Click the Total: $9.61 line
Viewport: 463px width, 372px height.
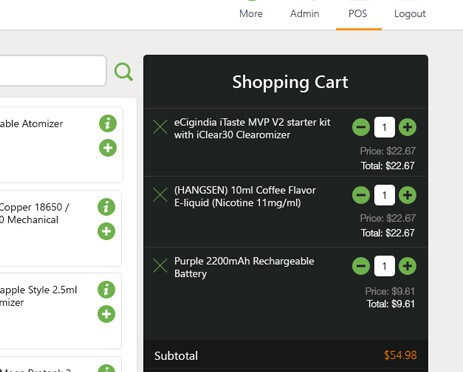pyautogui.click(x=391, y=304)
